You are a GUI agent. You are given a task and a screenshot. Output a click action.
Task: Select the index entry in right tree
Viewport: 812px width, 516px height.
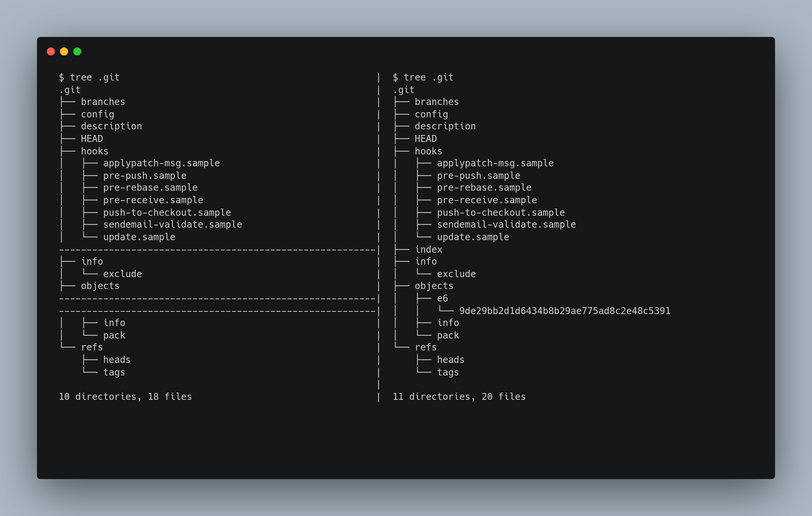428,249
